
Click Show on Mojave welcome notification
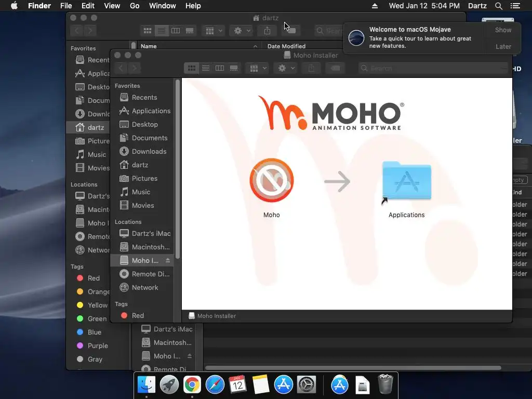(x=503, y=30)
